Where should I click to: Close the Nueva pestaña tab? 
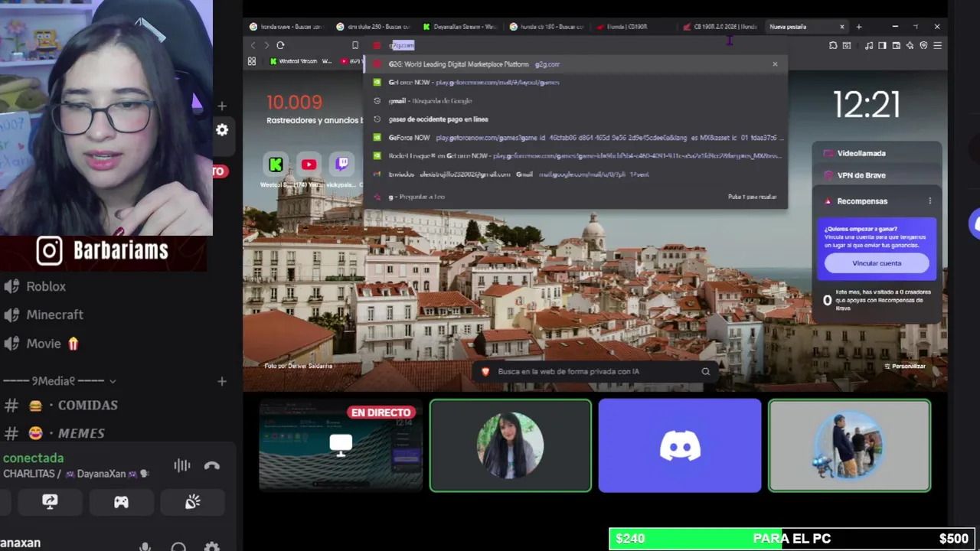(x=842, y=27)
